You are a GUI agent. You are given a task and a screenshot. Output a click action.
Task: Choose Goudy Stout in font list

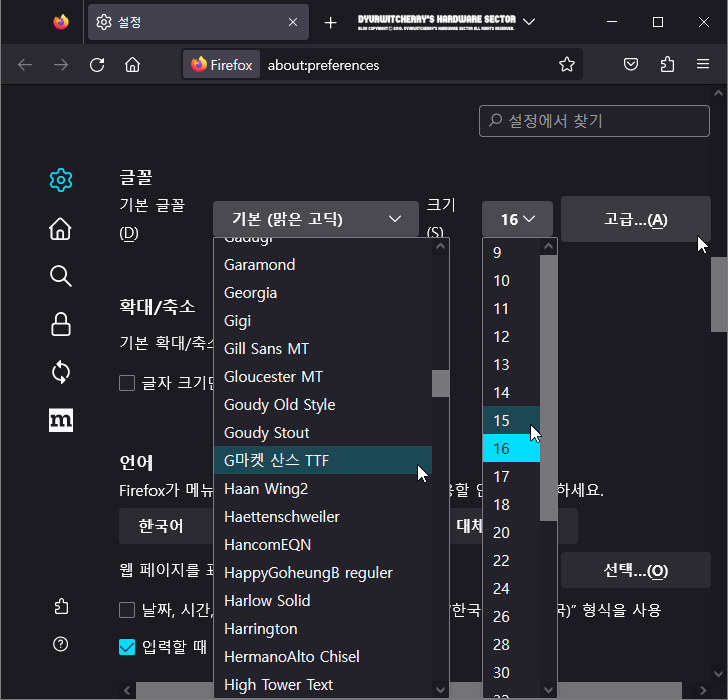coord(323,432)
